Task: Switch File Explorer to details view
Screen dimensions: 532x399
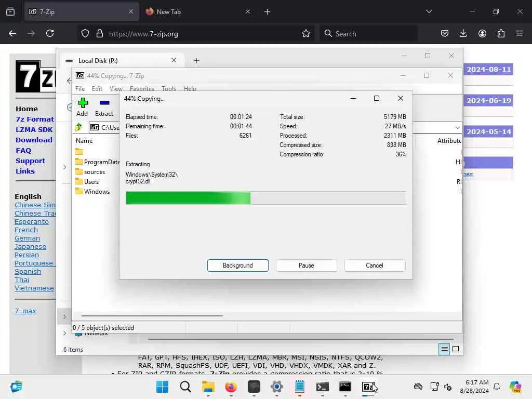Action: point(444,349)
